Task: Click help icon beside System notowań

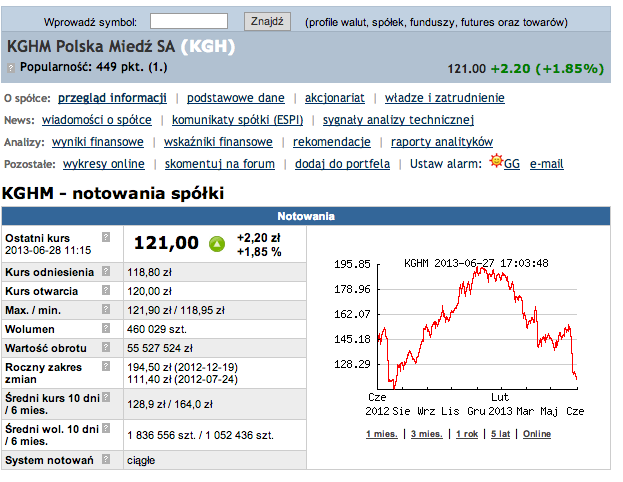Action: coord(105,460)
